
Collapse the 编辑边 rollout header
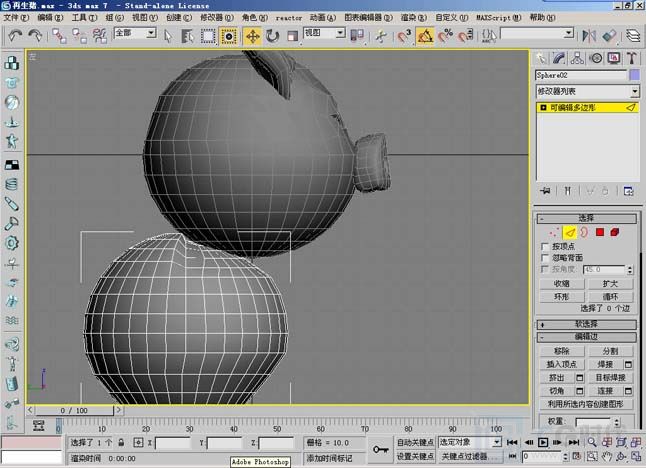587,337
